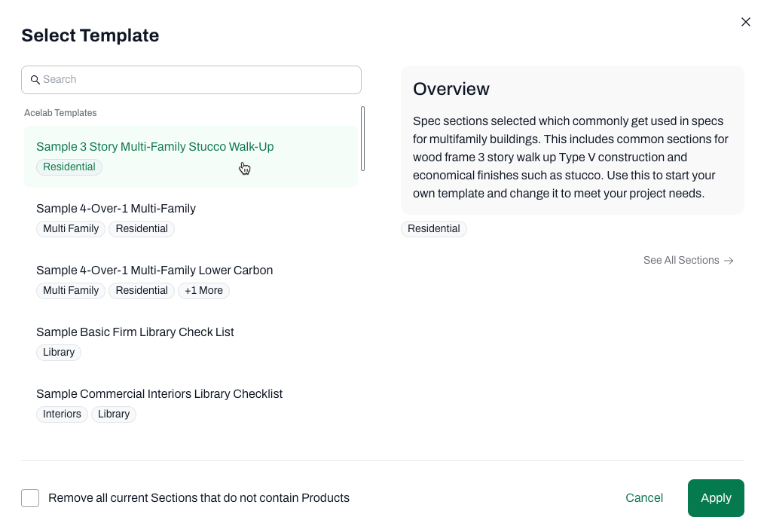Click the See All Sections arrow icon
This screenshot has width=764, height=532.
(x=729, y=261)
